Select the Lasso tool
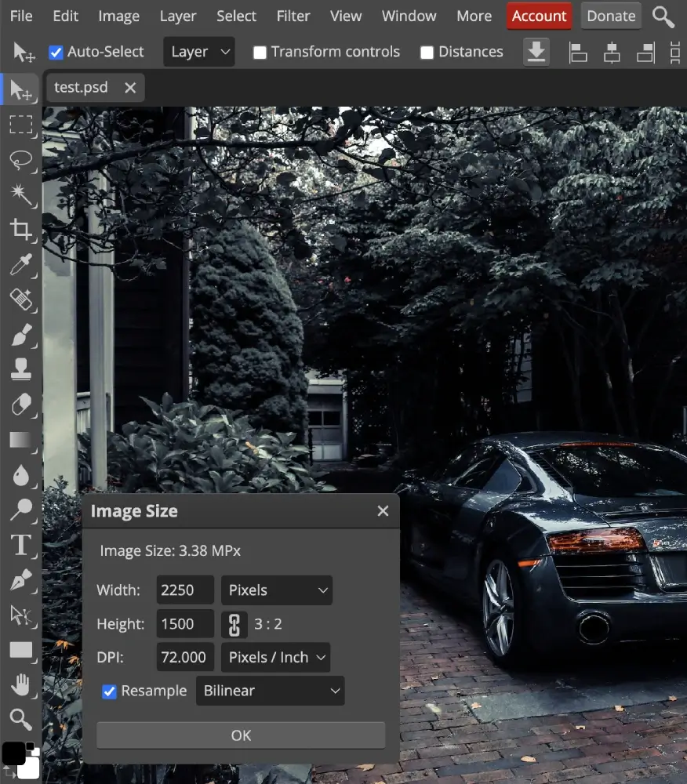The width and height of the screenshot is (687, 784). tap(21, 160)
